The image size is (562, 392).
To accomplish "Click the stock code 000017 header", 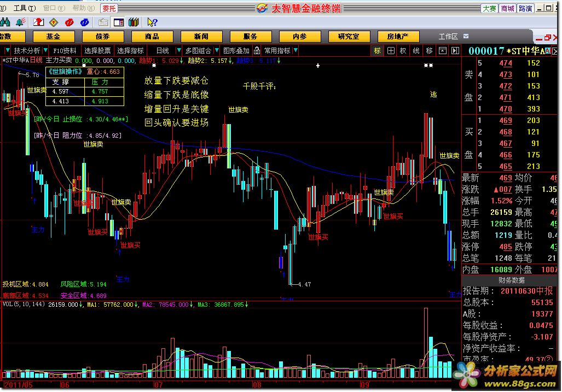I will [x=486, y=51].
